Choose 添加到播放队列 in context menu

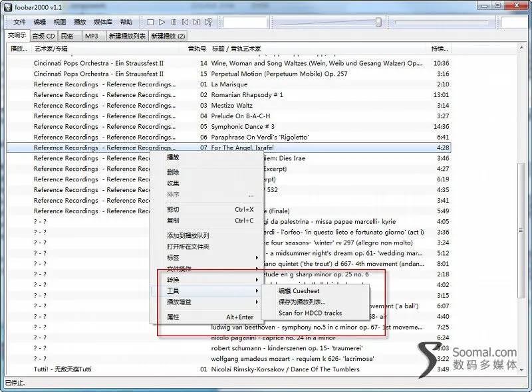[x=207, y=235]
